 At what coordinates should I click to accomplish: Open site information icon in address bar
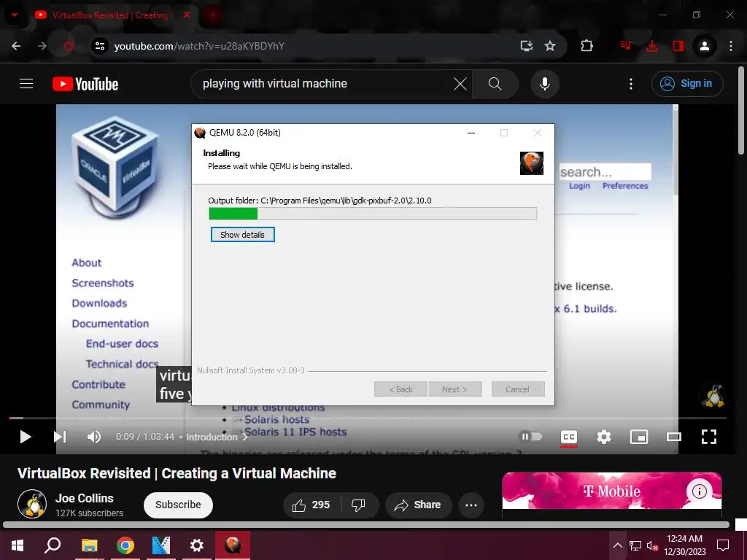click(x=99, y=46)
